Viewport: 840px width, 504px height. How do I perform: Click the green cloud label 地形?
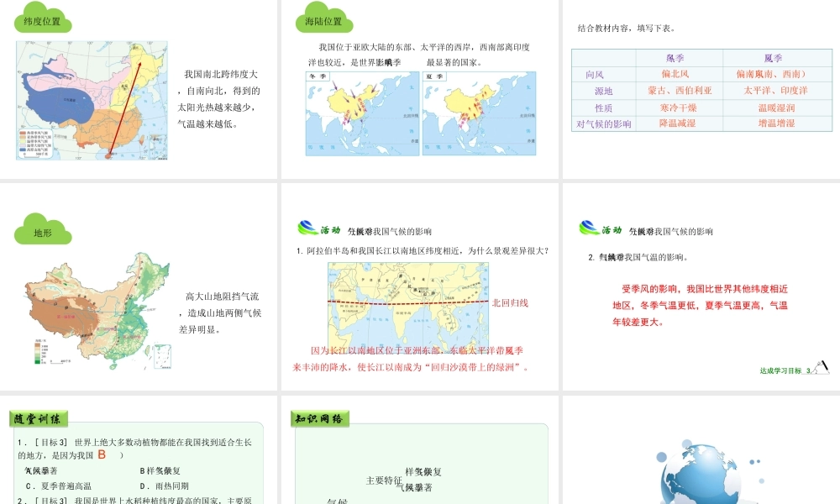[x=43, y=230]
